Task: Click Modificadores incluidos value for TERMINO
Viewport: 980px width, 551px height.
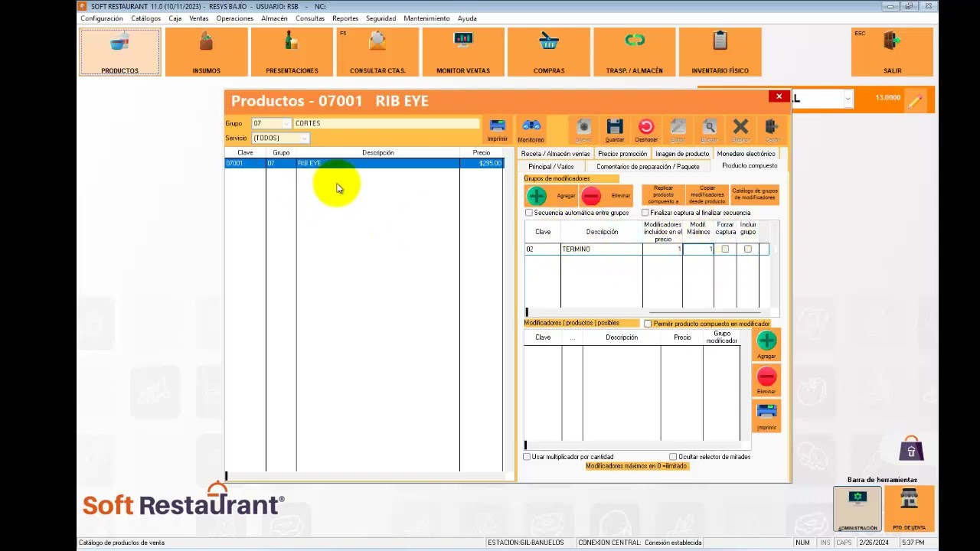Action: click(x=662, y=249)
